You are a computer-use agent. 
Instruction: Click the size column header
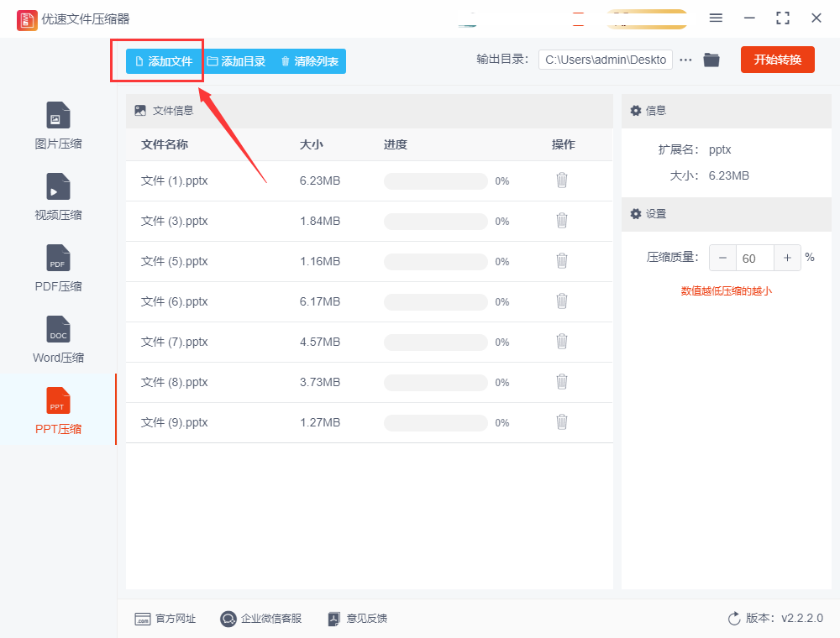312,144
